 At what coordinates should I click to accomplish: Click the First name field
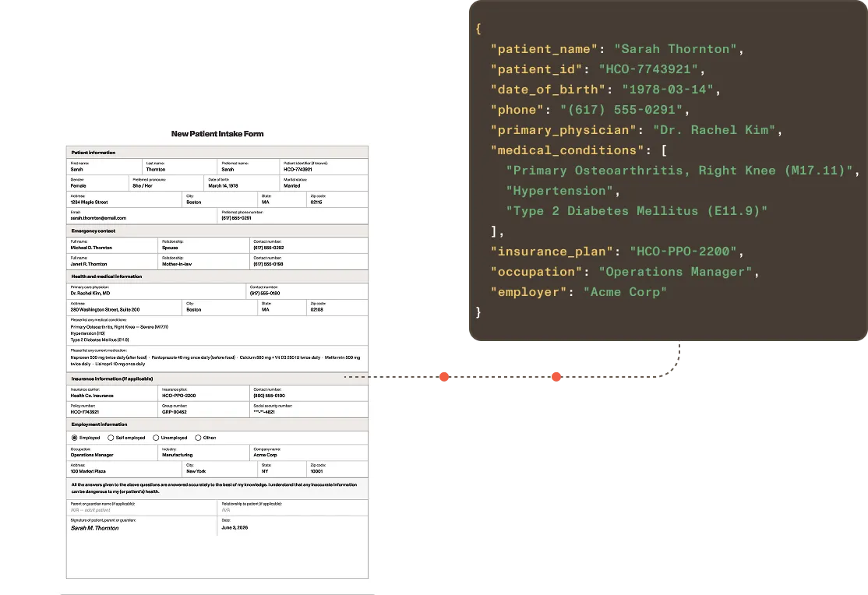pyautogui.click(x=104, y=167)
